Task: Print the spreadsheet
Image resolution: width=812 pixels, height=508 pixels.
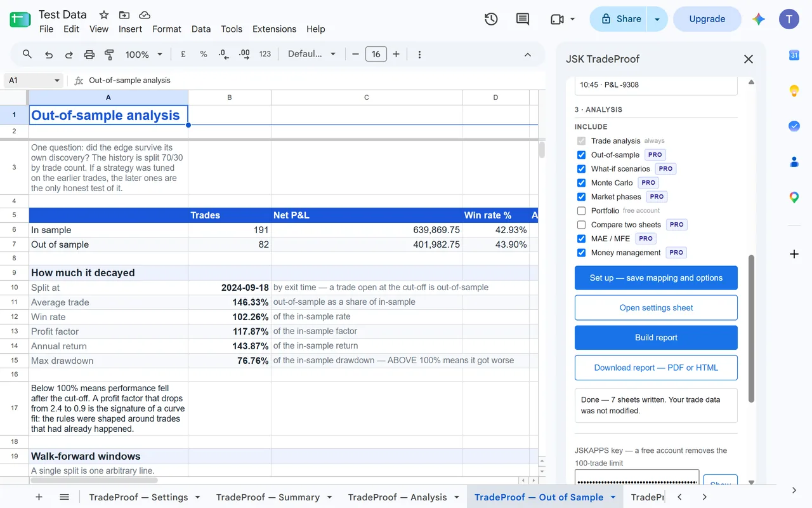Action: [89, 55]
